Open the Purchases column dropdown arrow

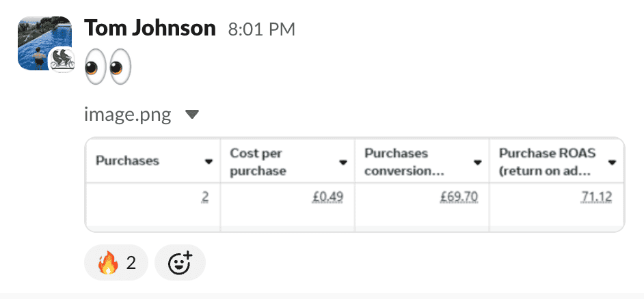coord(209,162)
